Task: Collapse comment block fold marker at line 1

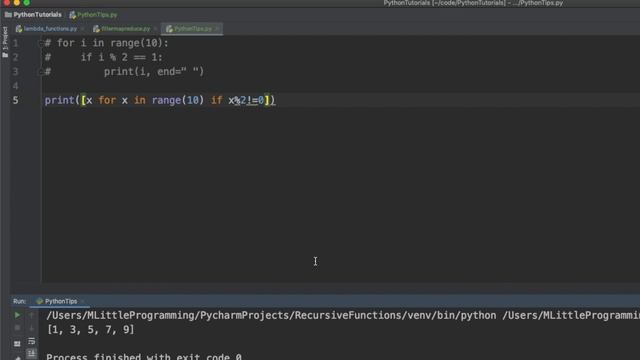Action: pyautogui.click(x=40, y=43)
